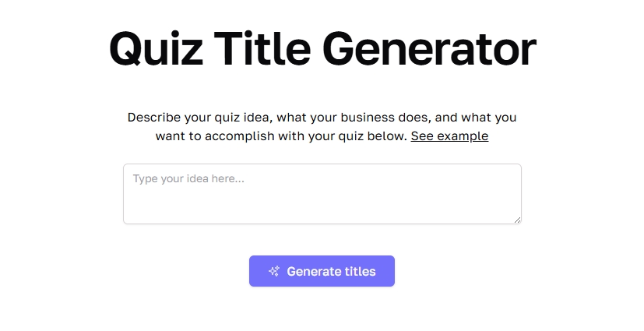644x331 pixels.
Task: Click the textarea resize handle corner
Action: click(x=516, y=220)
